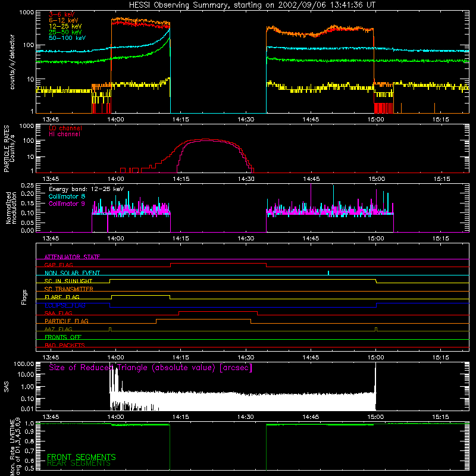Click the raised segment of the FLARE_FLAG line
The width and height of the screenshot is (476, 476).
[x=140, y=295]
